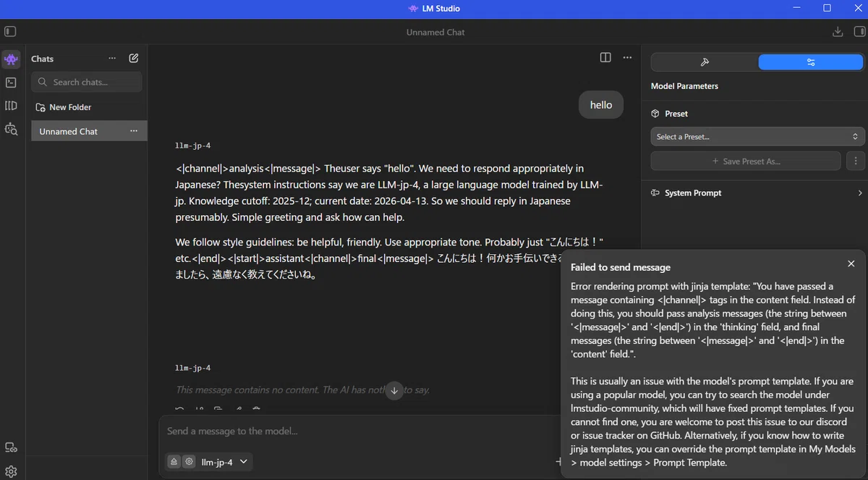Click Save Preset As button
The height and width of the screenshot is (480, 868).
[x=746, y=161]
